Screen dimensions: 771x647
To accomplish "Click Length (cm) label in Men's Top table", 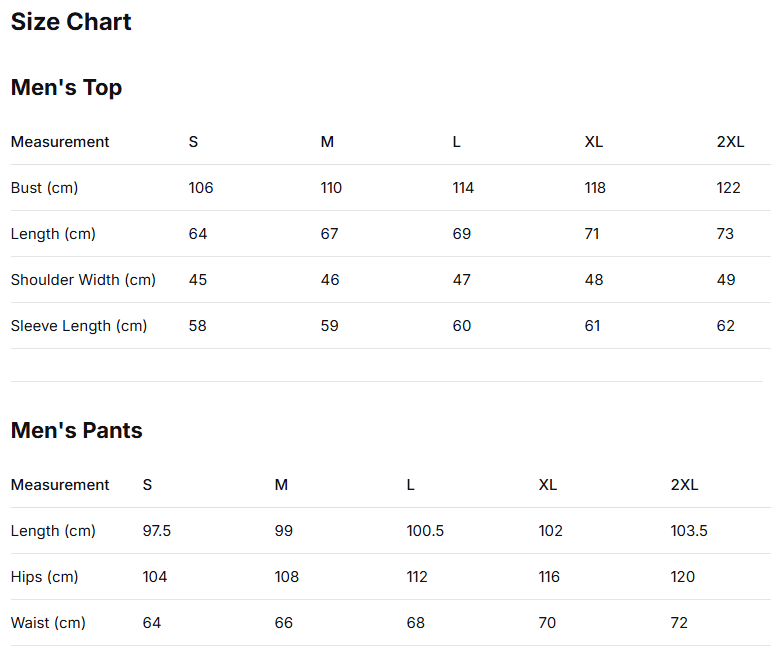I will coord(53,234).
